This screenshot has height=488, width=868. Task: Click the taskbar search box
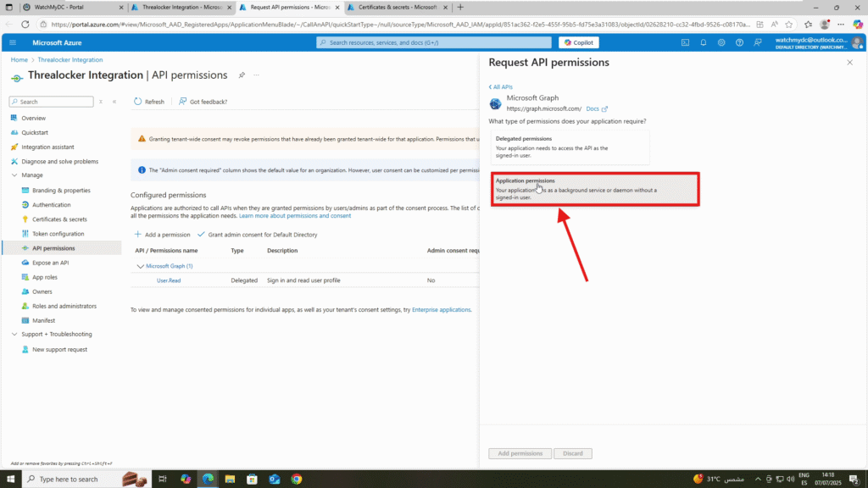tap(86, 479)
